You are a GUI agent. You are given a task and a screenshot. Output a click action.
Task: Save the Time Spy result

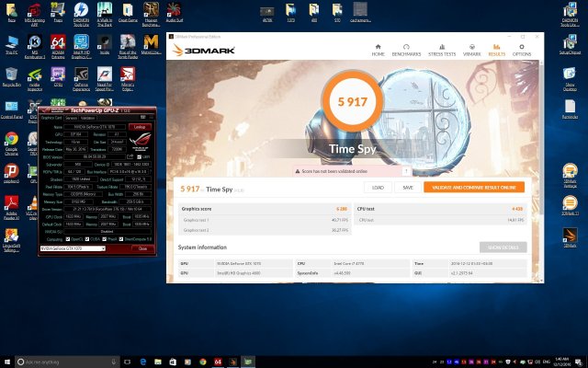pyautogui.click(x=408, y=187)
